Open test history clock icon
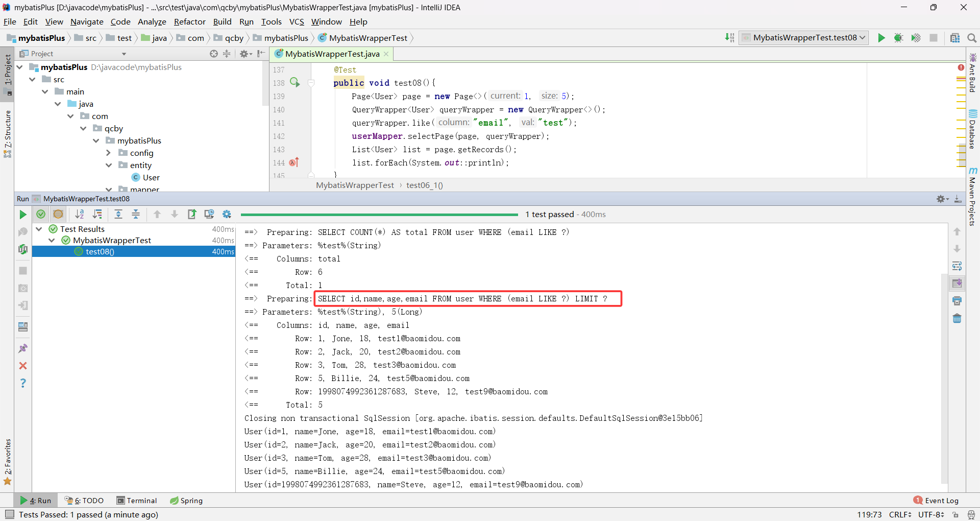 pos(209,215)
